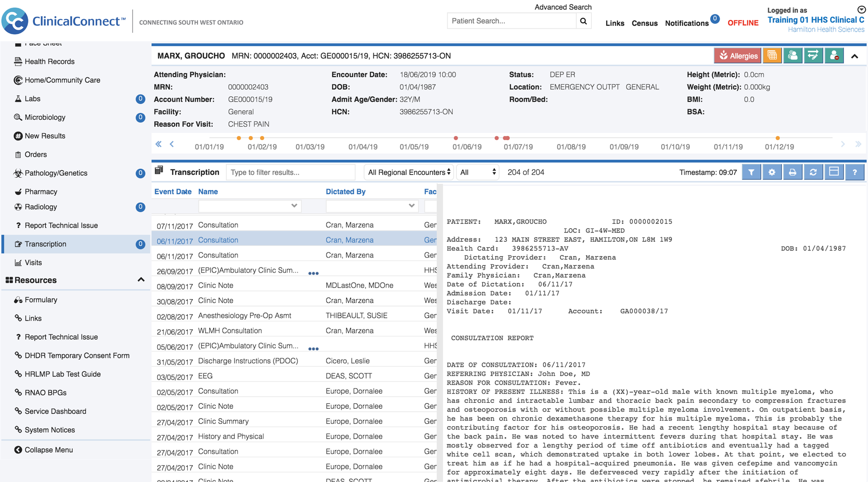Move timeline forward with single right arrow

843,144
